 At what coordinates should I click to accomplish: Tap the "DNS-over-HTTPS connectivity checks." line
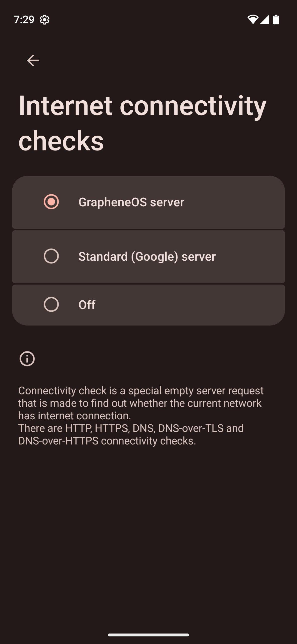coord(107,441)
